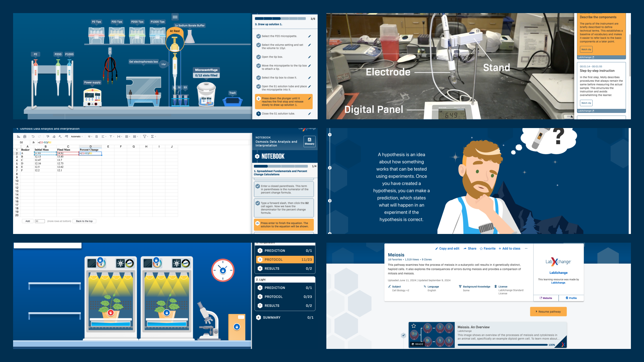This screenshot has height=362, width=644.
Task: Toggle check on 'Move the micropipette to the tip box'
Action: [x=258, y=66]
